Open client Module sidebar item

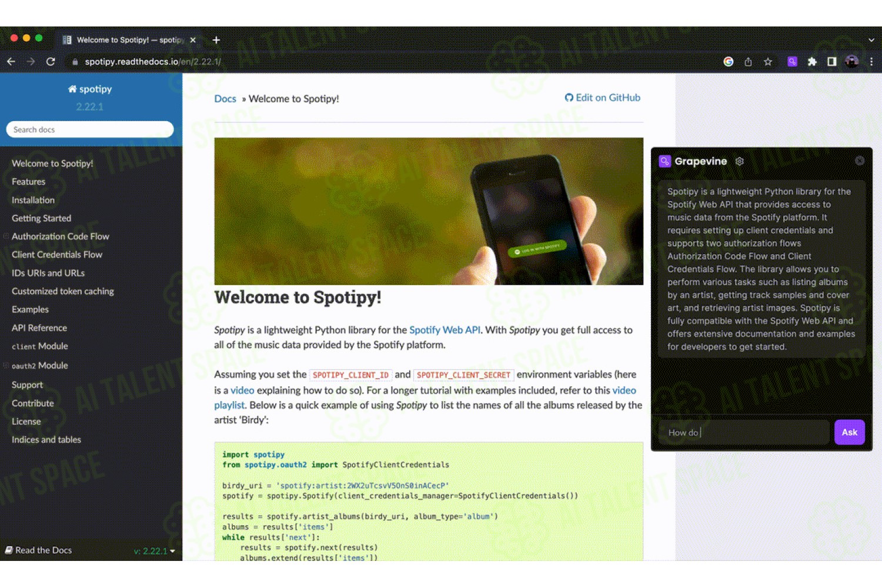pyautogui.click(x=40, y=346)
